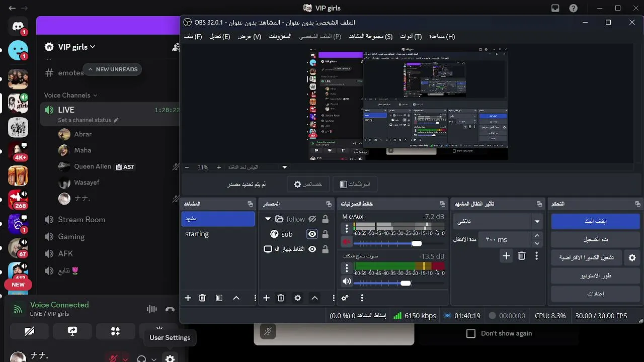Open Discord noise suppression waveform icon

[151, 309]
